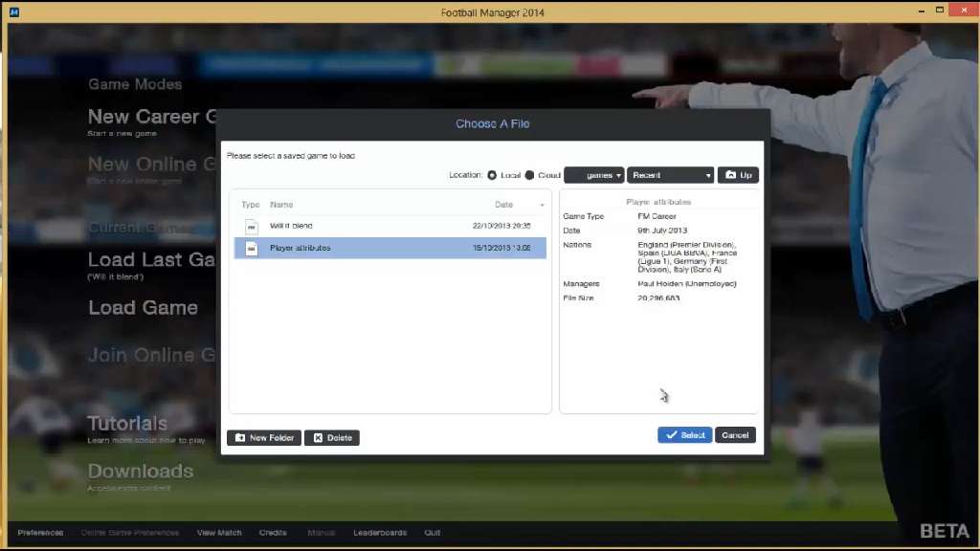
Task: Select the Cloud location radio button
Action: click(529, 176)
